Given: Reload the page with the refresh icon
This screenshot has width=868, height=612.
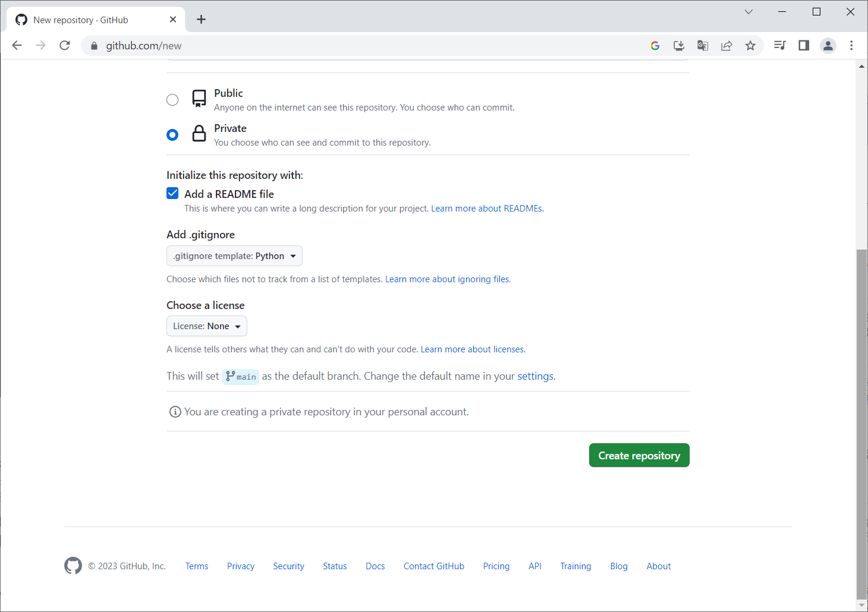Looking at the screenshot, I should (65, 46).
